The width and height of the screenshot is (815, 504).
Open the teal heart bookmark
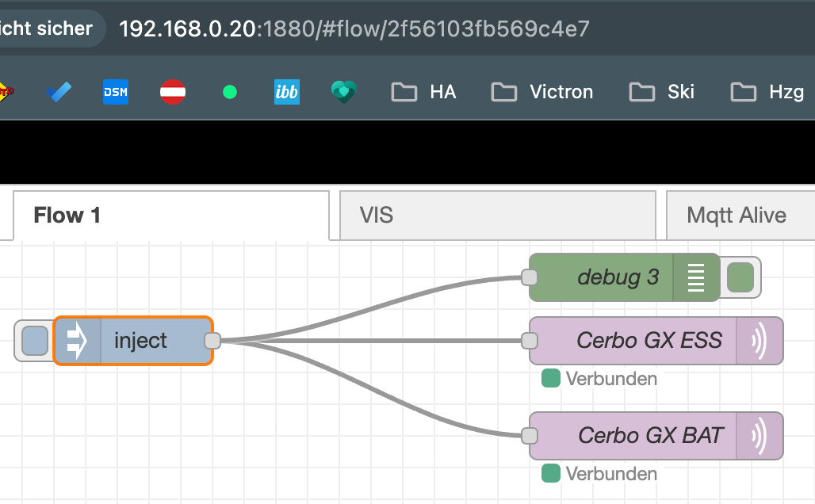coord(344,92)
